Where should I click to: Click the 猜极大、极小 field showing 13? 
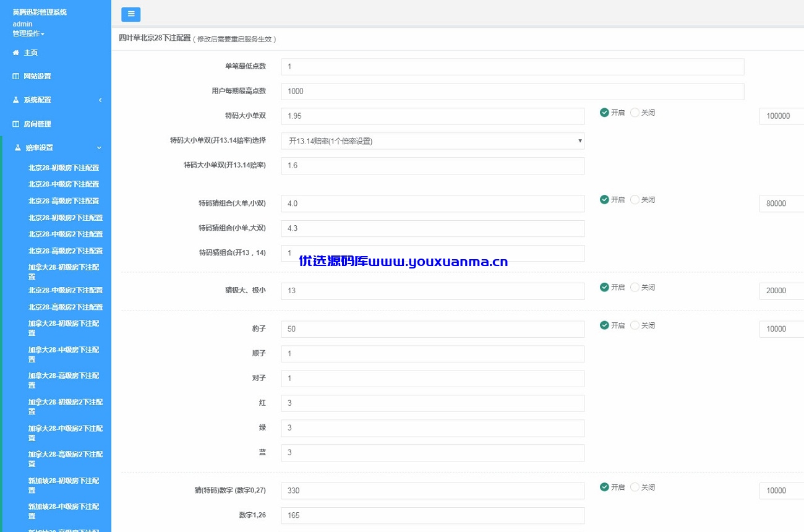(x=433, y=291)
